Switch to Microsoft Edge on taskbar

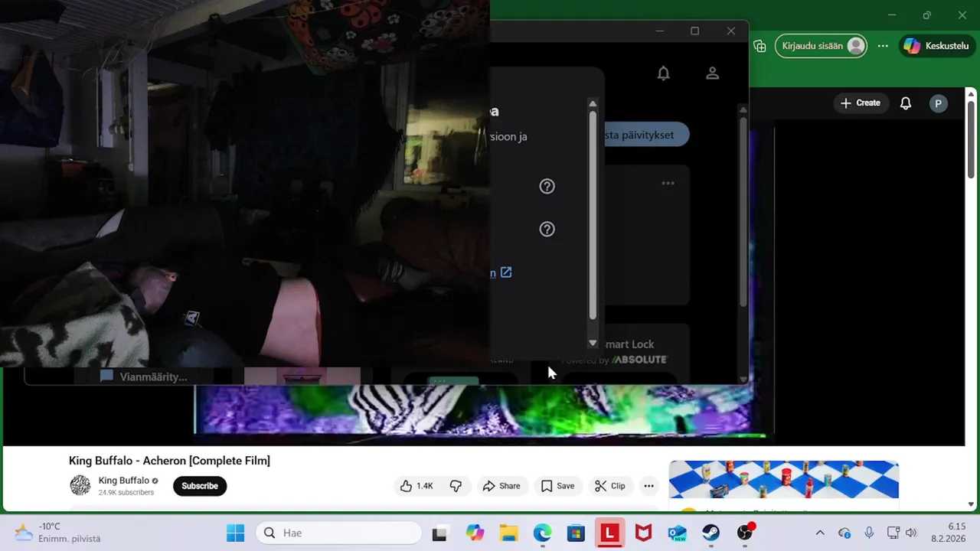click(x=542, y=533)
